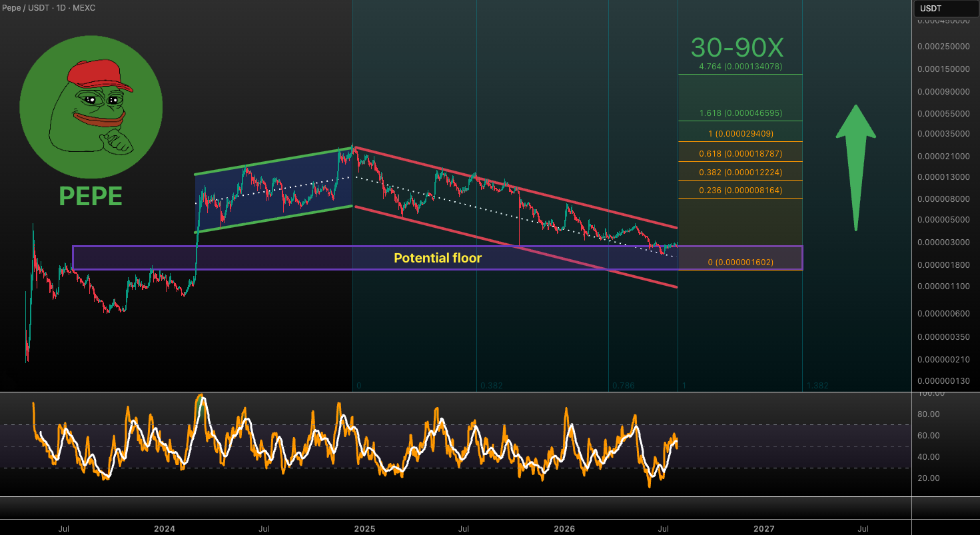Click the large green up arrow
Screen dimensions: 980x535
click(856, 168)
